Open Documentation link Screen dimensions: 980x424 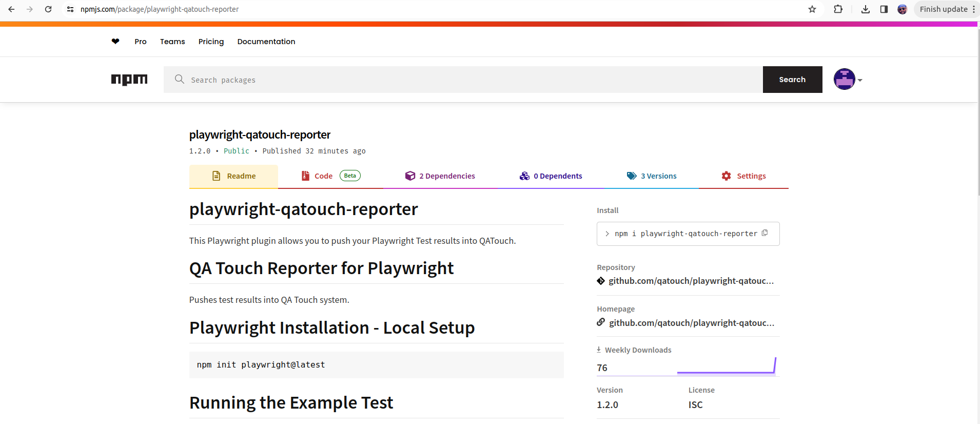tap(266, 42)
